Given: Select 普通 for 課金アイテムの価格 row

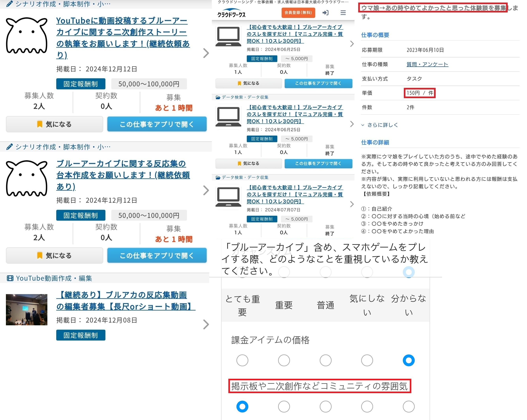Looking at the screenshot, I should pos(325,360).
